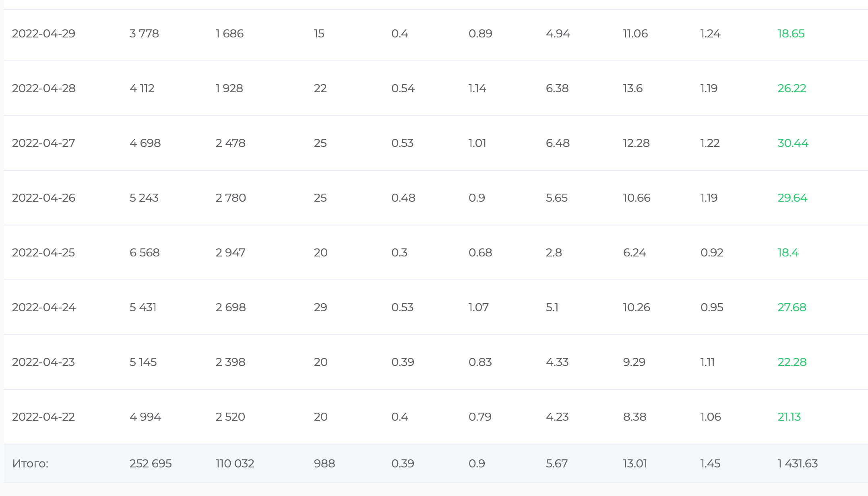
Task: Click the value 5 243
Action: point(144,198)
